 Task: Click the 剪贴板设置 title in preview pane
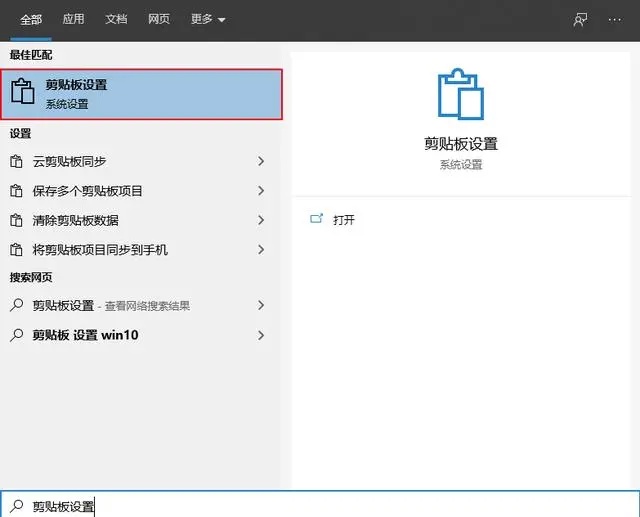click(461, 144)
